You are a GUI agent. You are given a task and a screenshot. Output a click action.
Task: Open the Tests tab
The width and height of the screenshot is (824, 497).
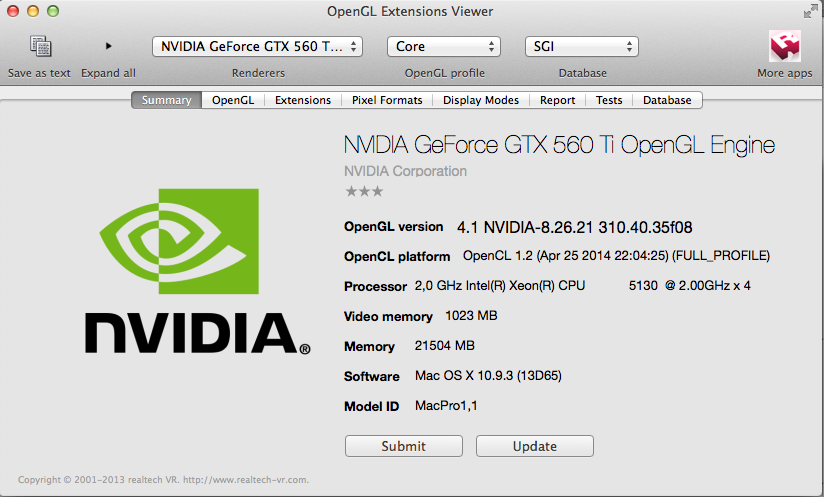coord(609,100)
